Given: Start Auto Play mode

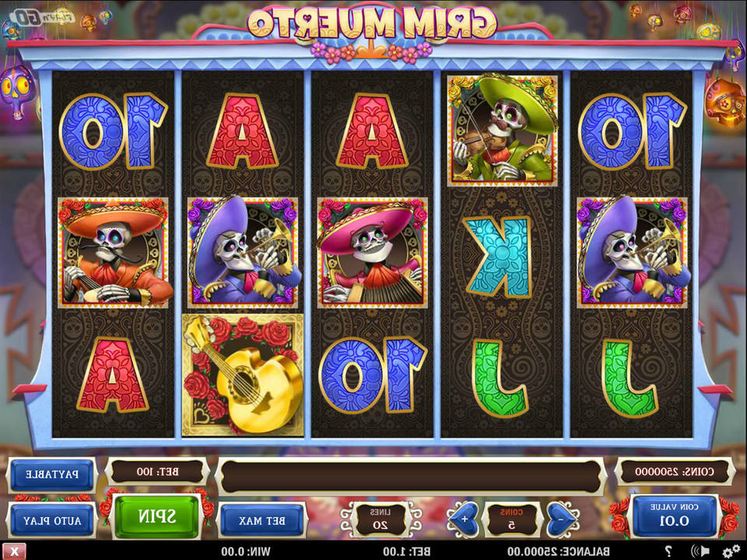Looking at the screenshot, I should coord(52,520).
